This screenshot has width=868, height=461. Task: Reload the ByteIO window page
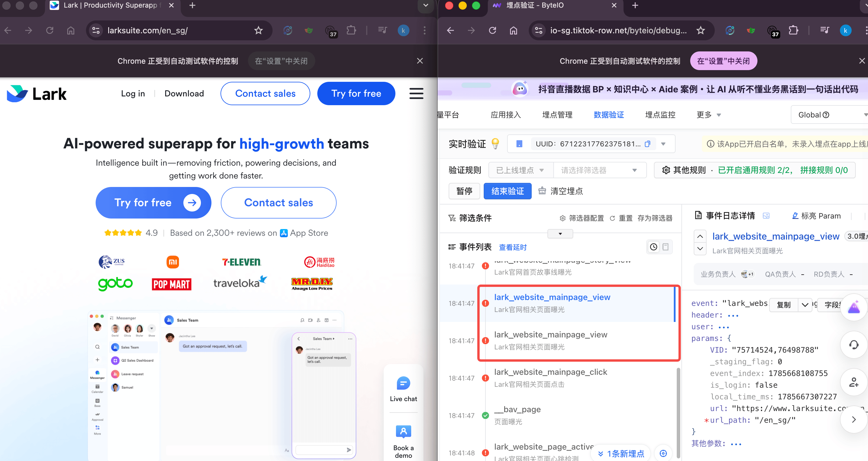[492, 30]
